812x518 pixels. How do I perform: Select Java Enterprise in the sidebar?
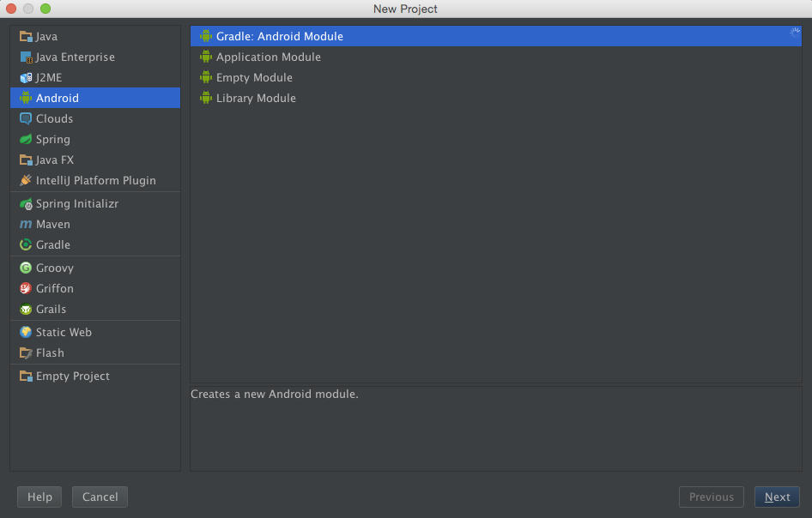(95, 57)
